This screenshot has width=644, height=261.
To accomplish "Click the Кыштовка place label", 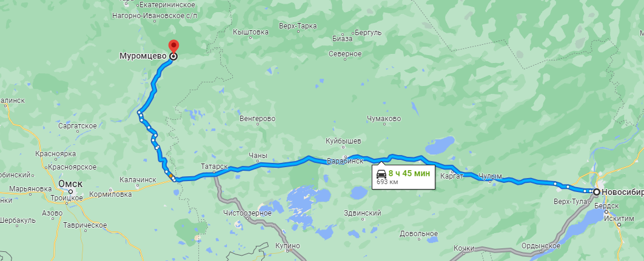I will point(250,32).
